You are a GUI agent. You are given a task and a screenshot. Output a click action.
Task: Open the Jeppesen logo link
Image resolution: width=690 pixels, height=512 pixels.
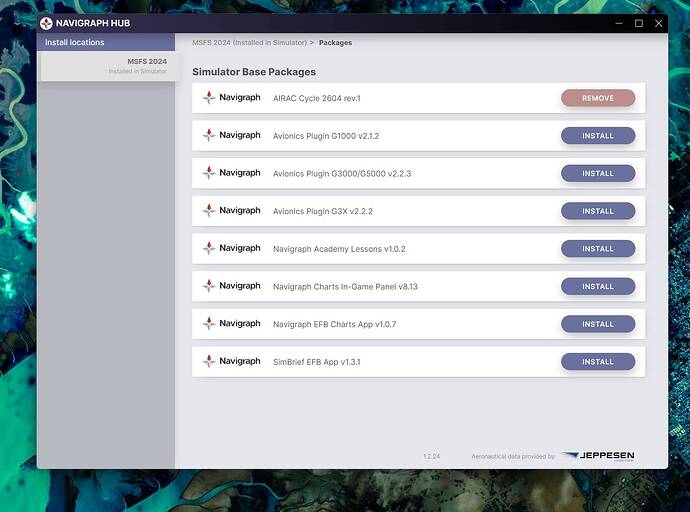point(598,456)
